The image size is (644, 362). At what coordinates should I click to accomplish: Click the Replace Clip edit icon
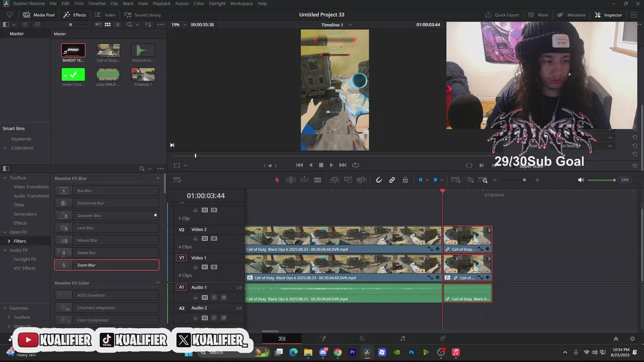361,180
